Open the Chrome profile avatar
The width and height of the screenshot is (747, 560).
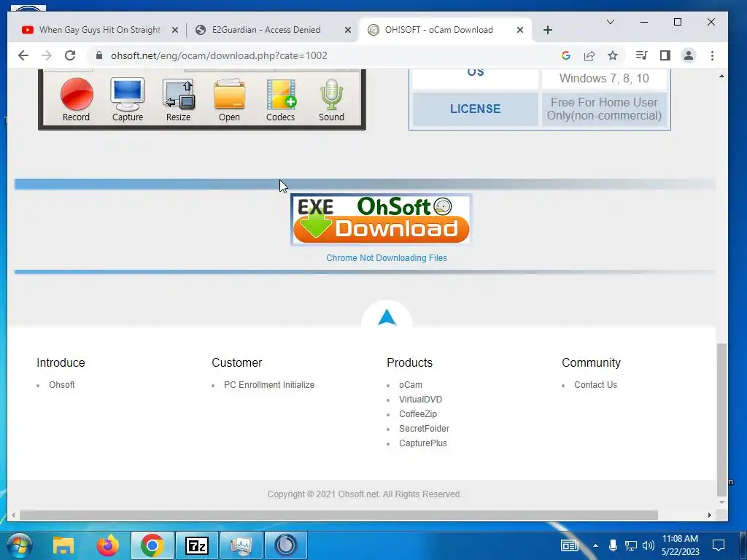point(689,55)
